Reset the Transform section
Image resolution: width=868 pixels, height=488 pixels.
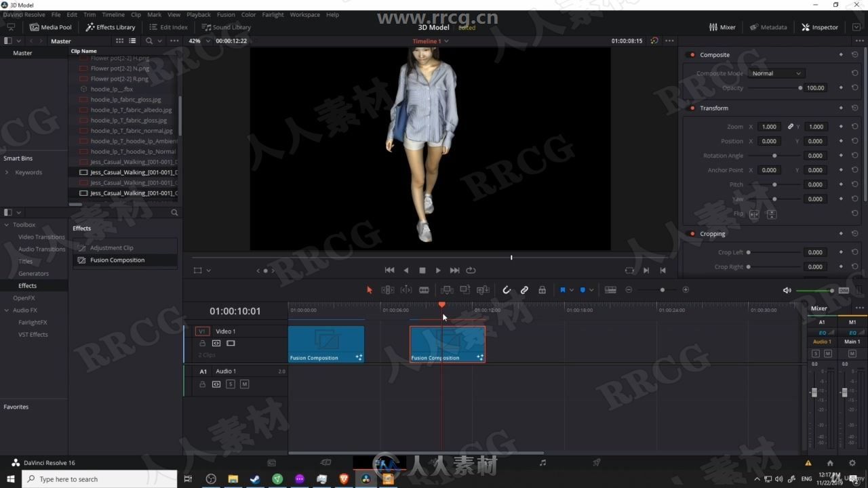point(854,108)
